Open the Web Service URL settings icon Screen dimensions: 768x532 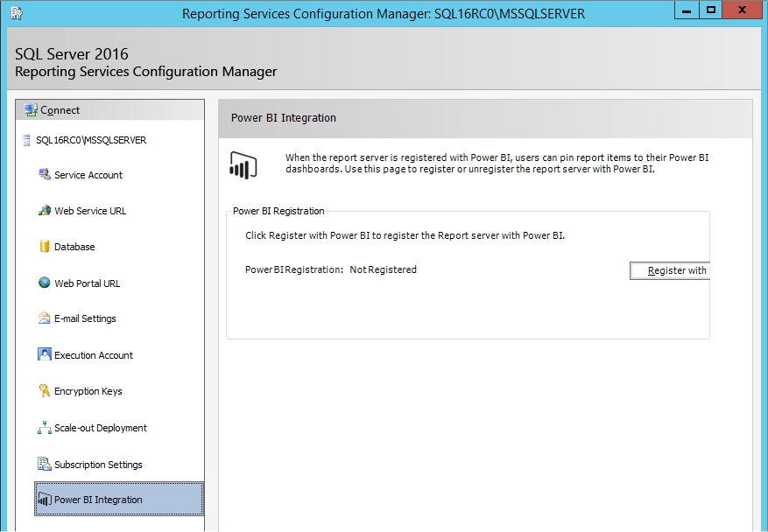(x=44, y=210)
